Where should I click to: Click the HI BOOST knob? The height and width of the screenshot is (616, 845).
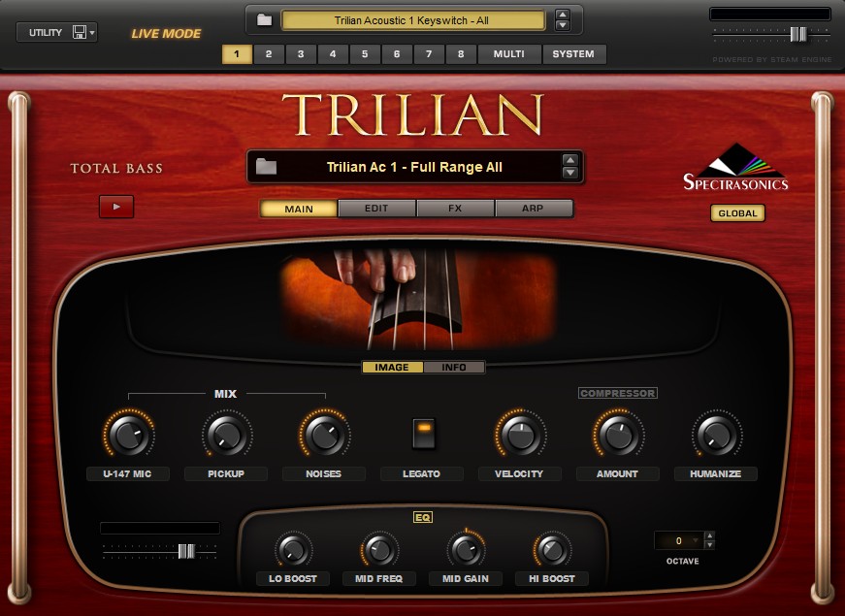coord(552,550)
